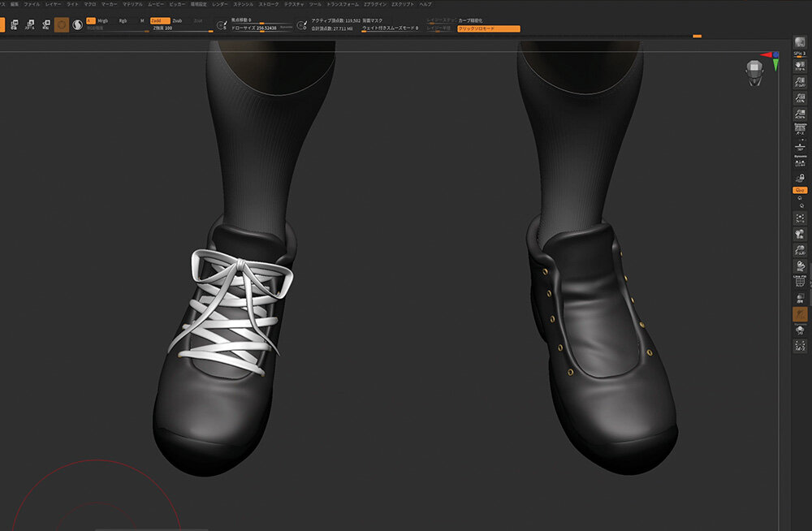Click the 100% actual size icon

click(800, 98)
